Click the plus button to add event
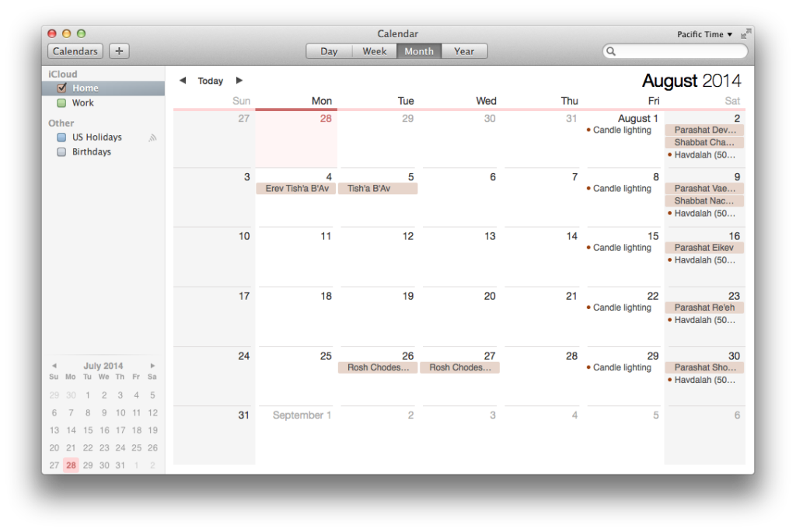Screen dimensions: 796x532 tap(119, 51)
